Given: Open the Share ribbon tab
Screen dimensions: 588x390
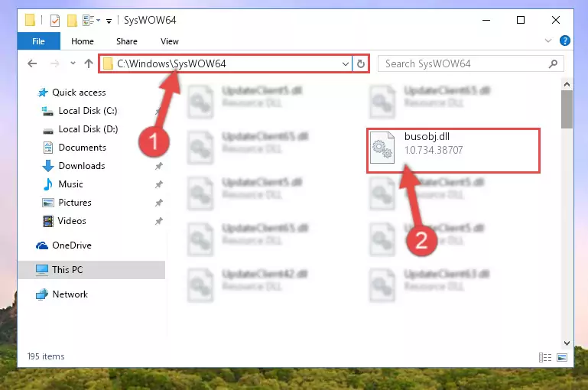Looking at the screenshot, I should (127, 41).
